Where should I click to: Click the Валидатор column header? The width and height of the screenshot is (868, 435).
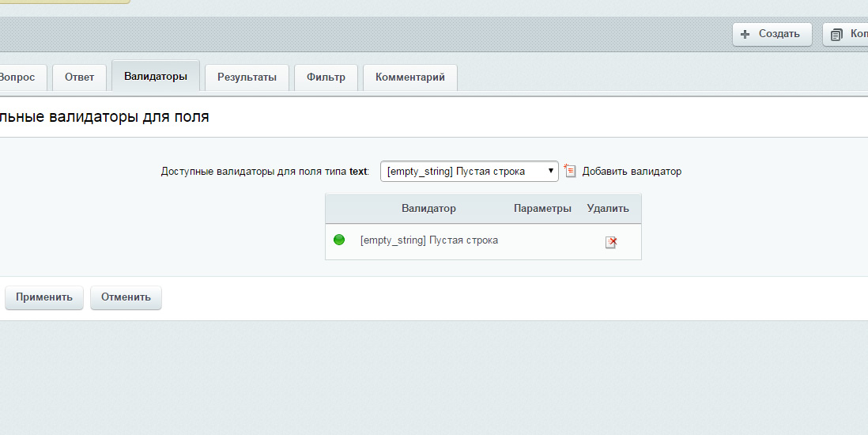pos(428,208)
